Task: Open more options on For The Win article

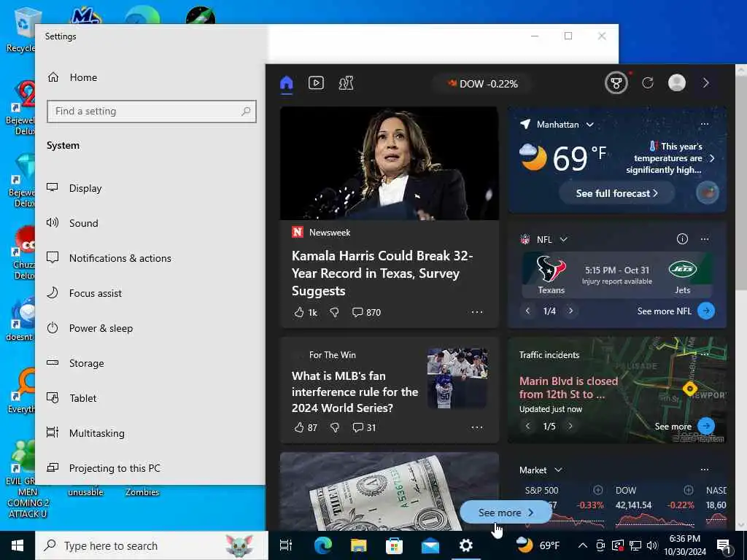Action: pos(477,427)
